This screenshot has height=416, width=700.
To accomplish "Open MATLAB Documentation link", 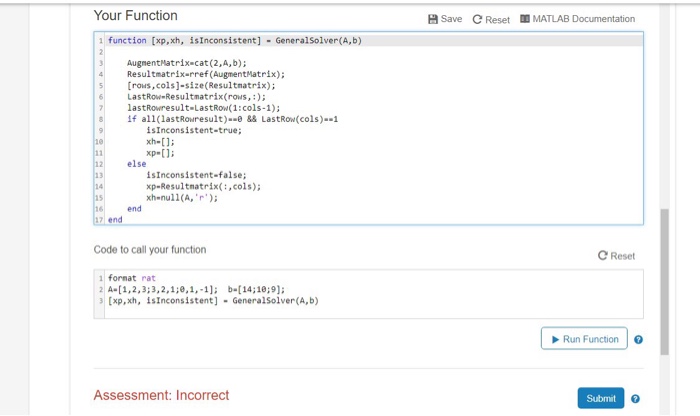I will point(577,19).
